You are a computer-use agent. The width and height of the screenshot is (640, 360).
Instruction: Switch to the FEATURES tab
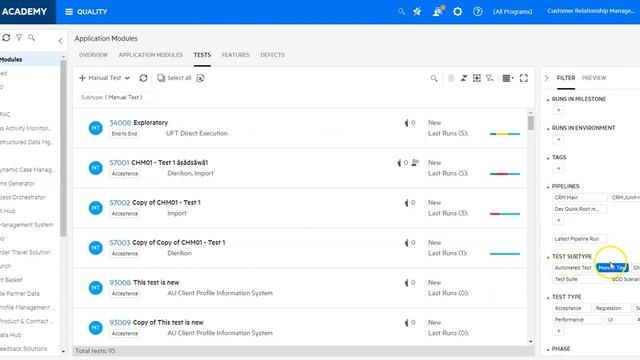pyautogui.click(x=236, y=55)
